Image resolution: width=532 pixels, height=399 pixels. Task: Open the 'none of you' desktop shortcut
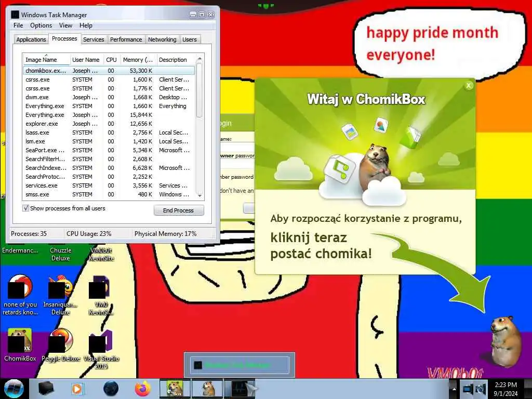tap(20, 295)
